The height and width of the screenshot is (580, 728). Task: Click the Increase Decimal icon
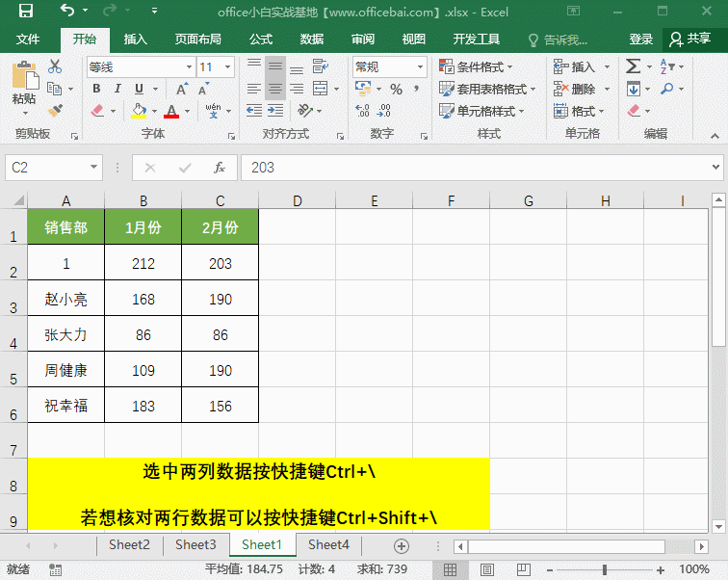(x=362, y=111)
